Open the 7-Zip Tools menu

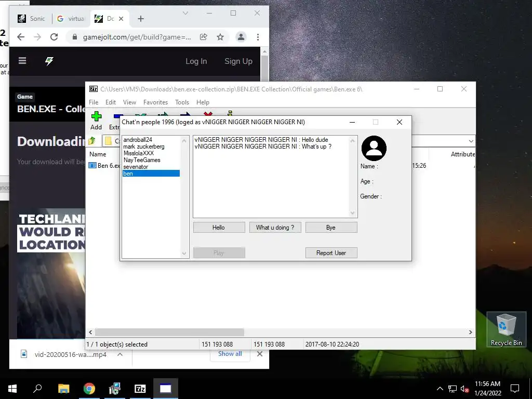pos(182,102)
